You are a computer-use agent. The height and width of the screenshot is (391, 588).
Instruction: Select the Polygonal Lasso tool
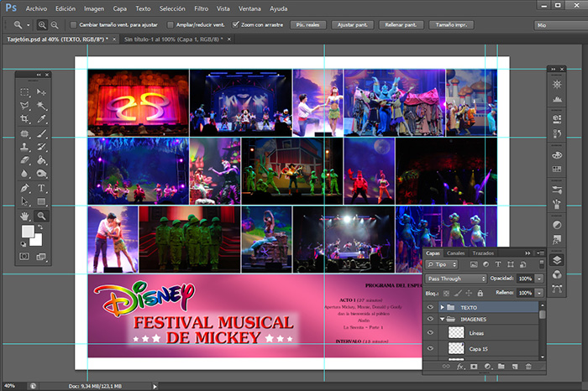24,106
